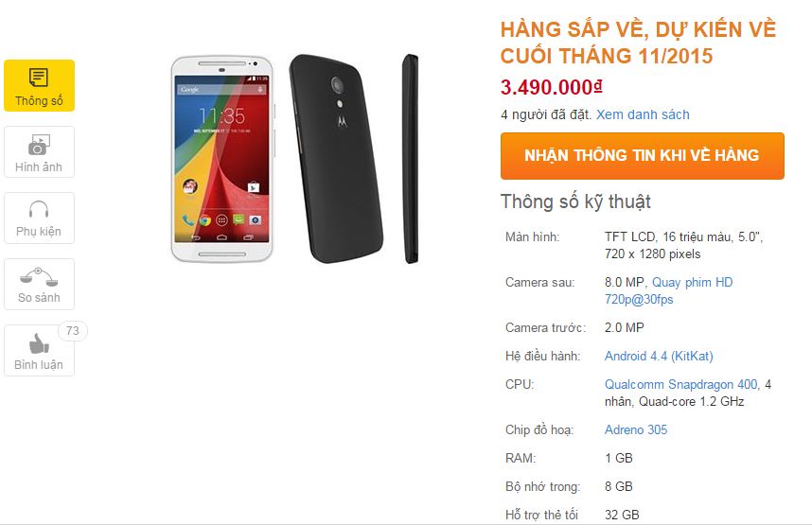This screenshot has width=812, height=525.
Task: Click NHẬN THÔNG TIN KHI VỀ HÀNG button
Action: click(643, 156)
